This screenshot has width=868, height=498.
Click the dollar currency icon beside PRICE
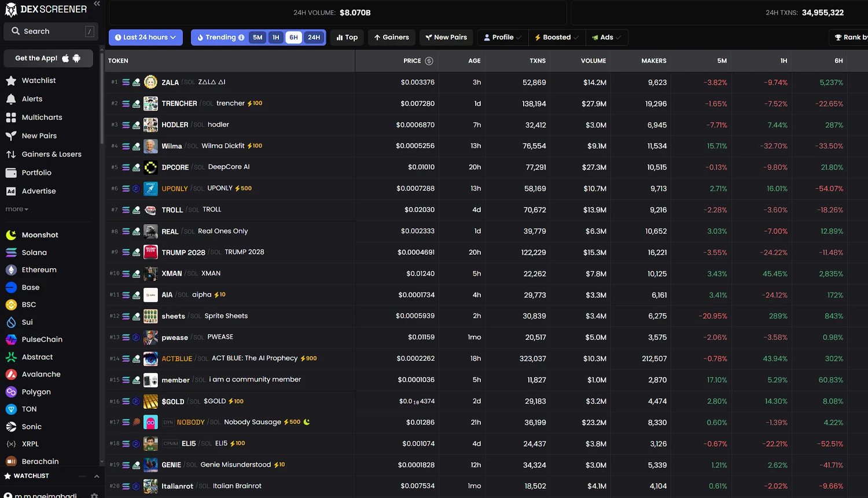pyautogui.click(x=429, y=61)
